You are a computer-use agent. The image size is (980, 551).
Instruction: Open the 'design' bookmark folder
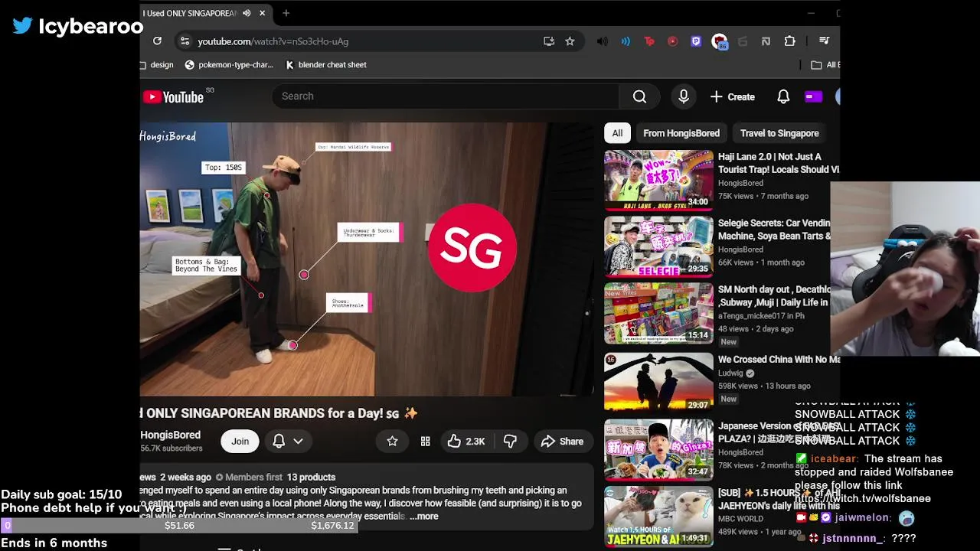point(157,65)
